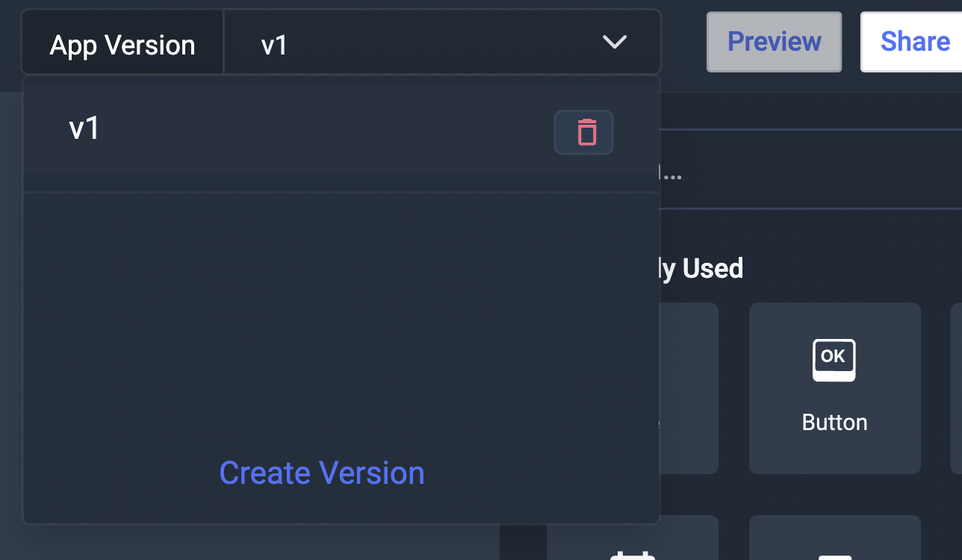962x560 pixels.
Task: Click the App Version label
Action: point(122,44)
